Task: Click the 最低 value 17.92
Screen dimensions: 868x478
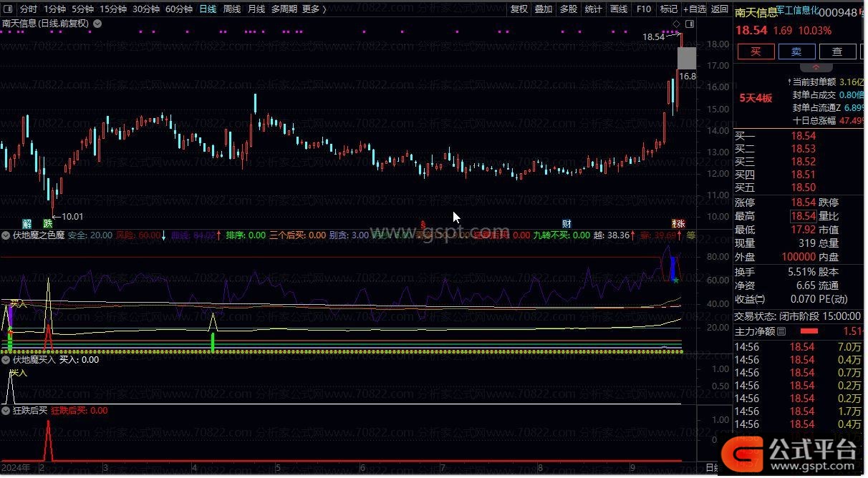Action: 803,230
